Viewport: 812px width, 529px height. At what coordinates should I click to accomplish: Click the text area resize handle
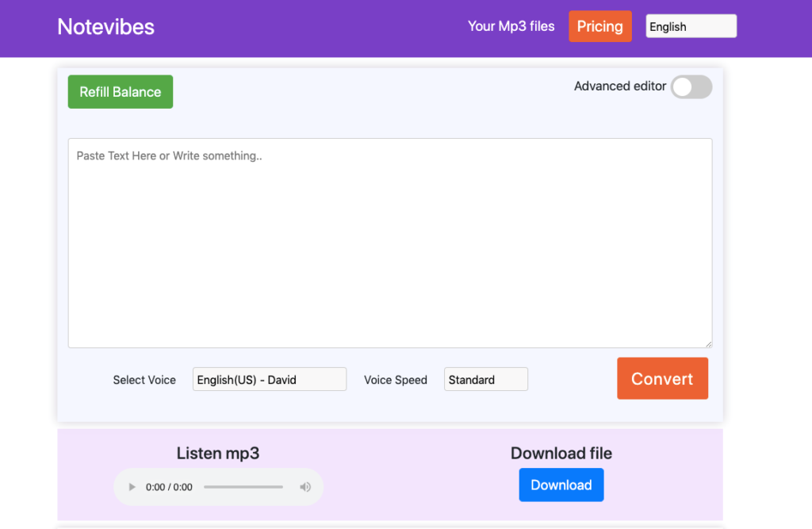(708, 343)
